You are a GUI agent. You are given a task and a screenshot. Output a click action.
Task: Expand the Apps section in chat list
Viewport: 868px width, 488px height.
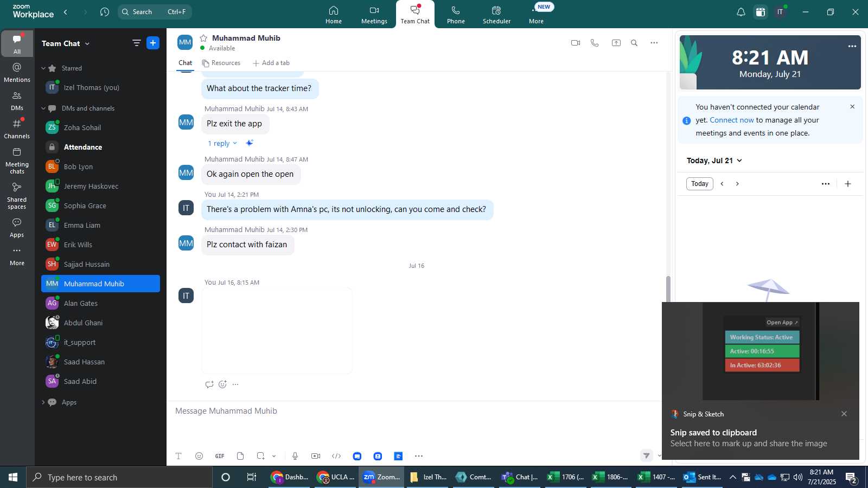43,402
